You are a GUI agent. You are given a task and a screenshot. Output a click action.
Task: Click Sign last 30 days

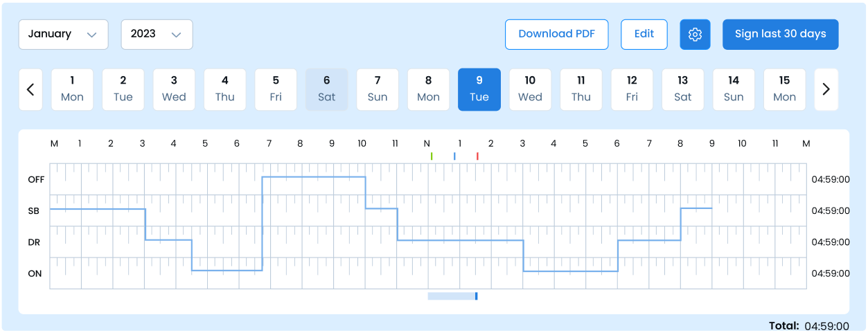[780, 34]
